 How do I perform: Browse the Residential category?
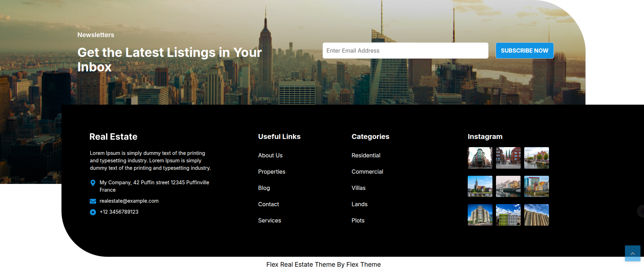tap(366, 155)
